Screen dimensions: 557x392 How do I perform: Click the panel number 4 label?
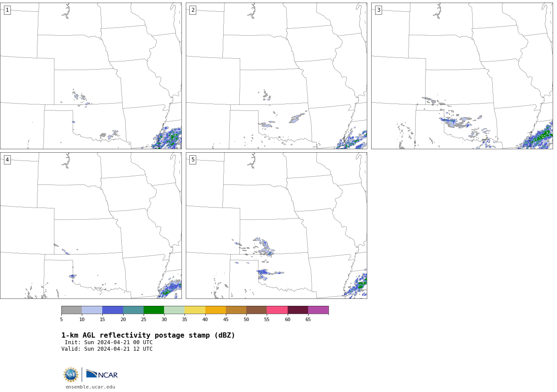pos(7,160)
